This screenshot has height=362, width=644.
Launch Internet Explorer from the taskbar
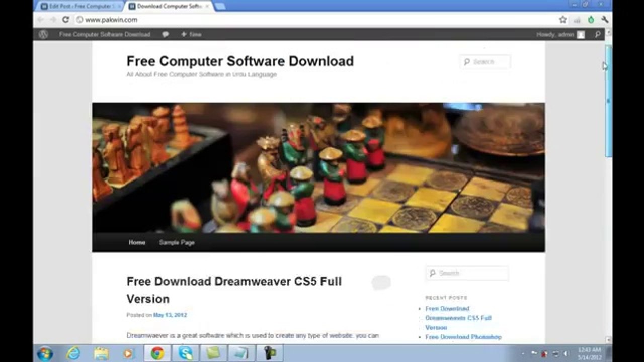[73, 353]
